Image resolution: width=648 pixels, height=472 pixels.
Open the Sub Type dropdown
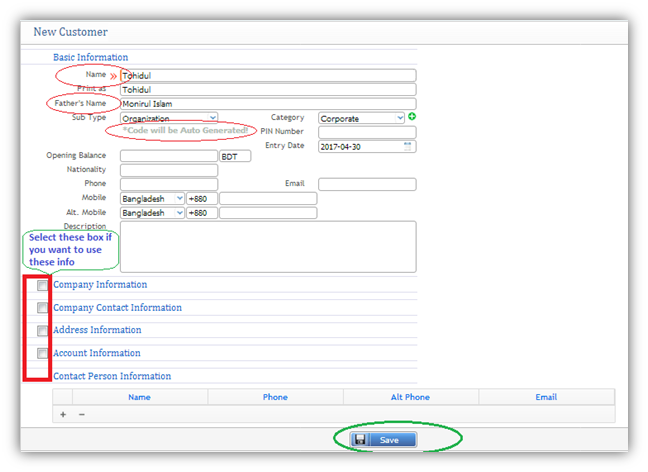[x=168, y=118]
